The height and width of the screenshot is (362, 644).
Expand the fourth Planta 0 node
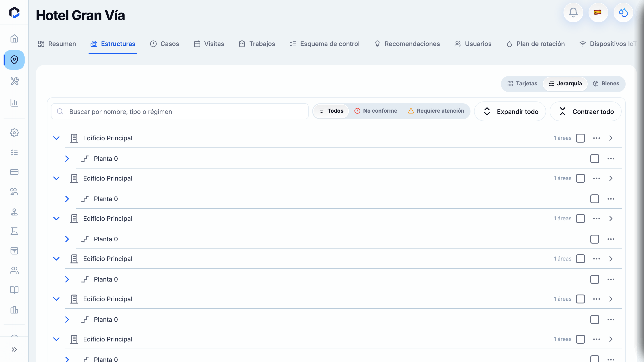click(x=67, y=279)
